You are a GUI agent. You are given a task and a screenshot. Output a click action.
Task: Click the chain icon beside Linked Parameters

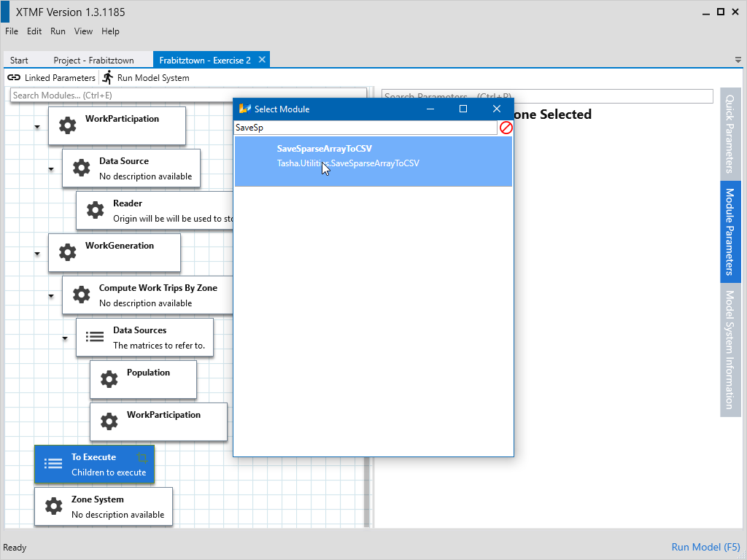14,77
